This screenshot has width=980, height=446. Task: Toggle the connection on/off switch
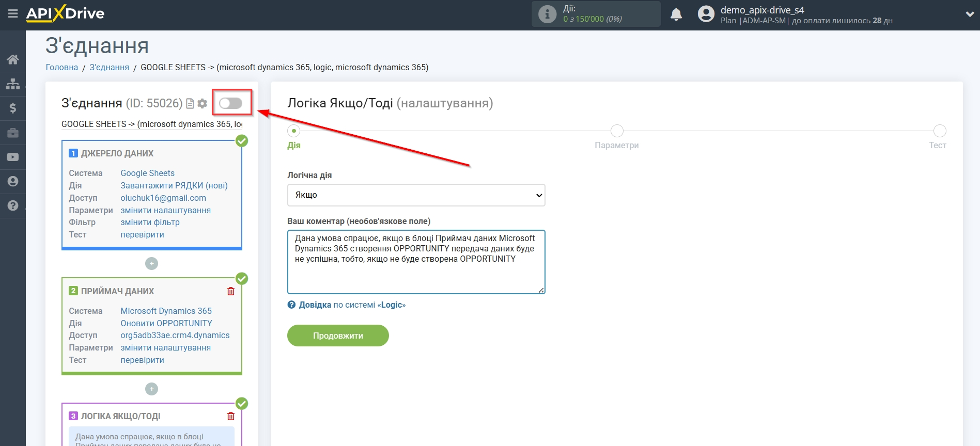click(x=230, y=103)
